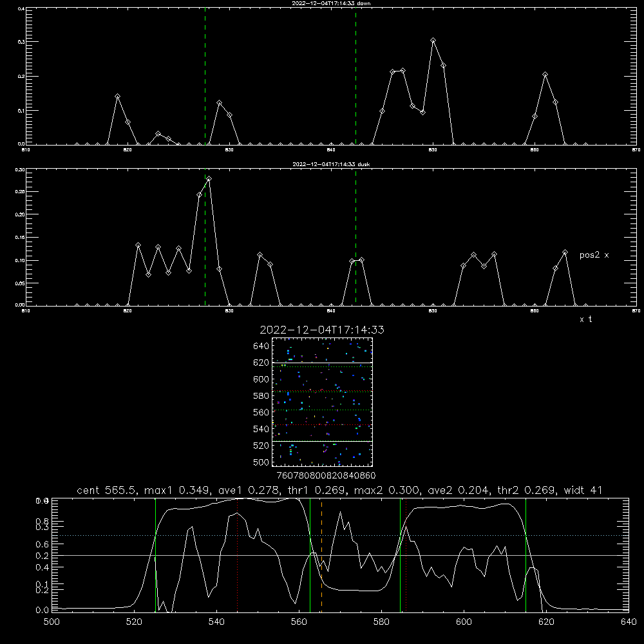Image resolution: width=644 pixels, height=644 pixels.
Task: Click the '500' x-axis label on bottom plot
Action: (x=52, y=622)
